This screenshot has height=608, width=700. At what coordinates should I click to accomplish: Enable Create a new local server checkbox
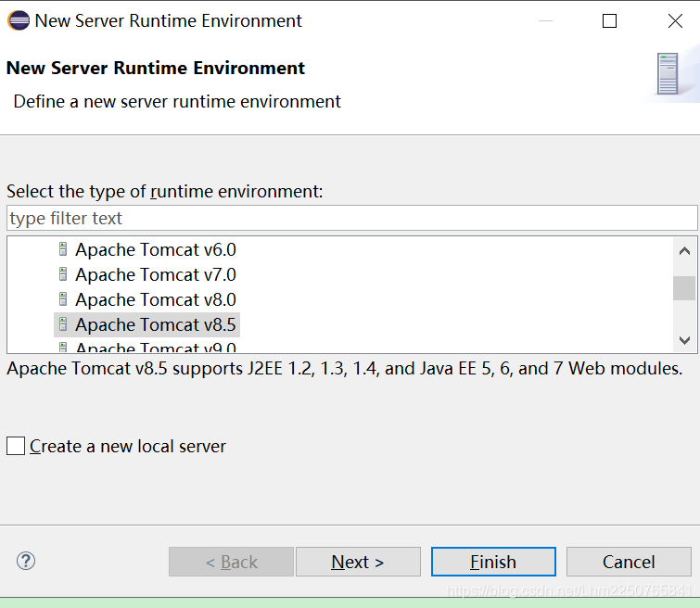[16, 446]
